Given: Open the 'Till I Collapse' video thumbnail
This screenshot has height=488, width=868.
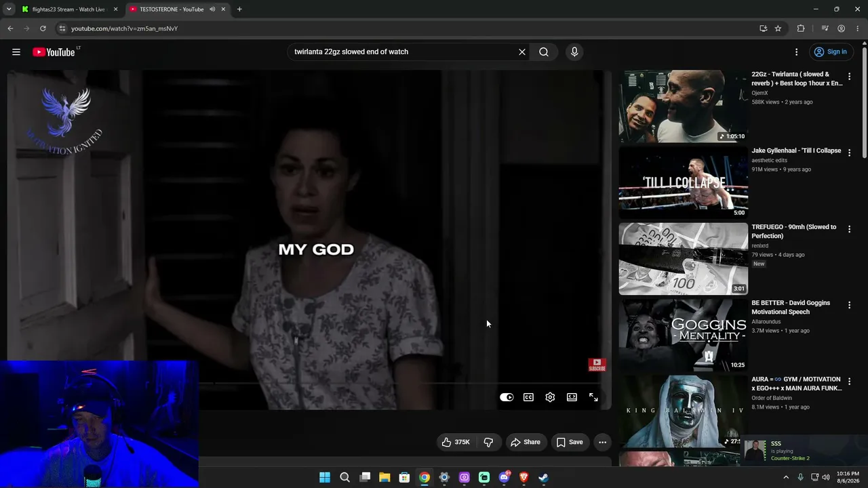Looking at the screenshot, I should pos(683,182).
